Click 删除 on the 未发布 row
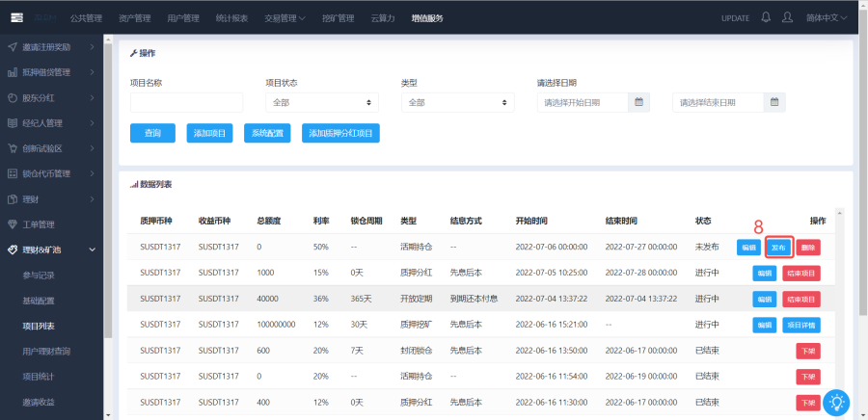 click(x=808, y=248)
